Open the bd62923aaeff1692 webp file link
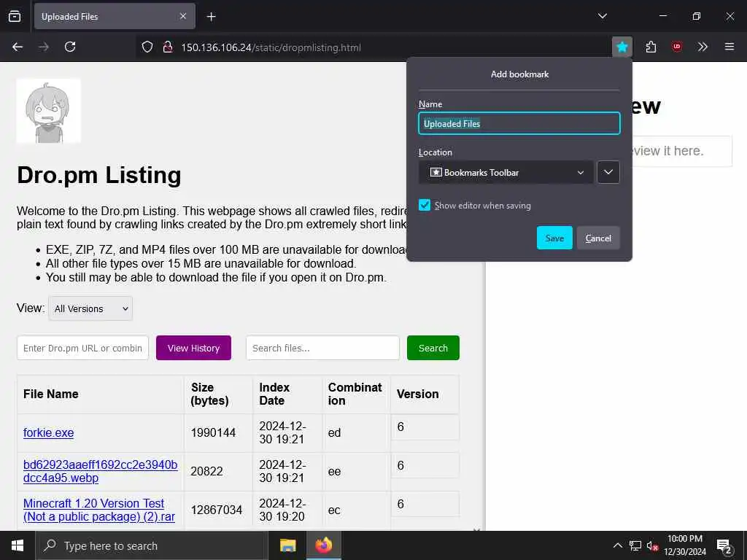747x560 pixels. coord(100,472)
